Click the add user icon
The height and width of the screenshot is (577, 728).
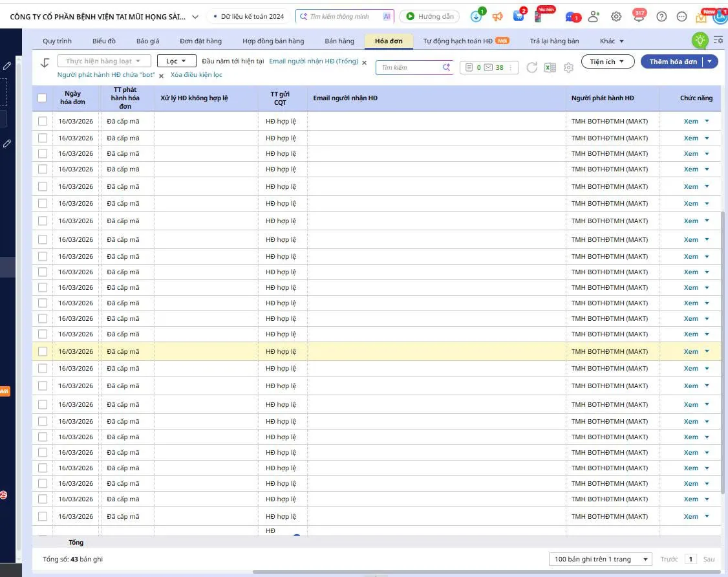pos(594,17)
